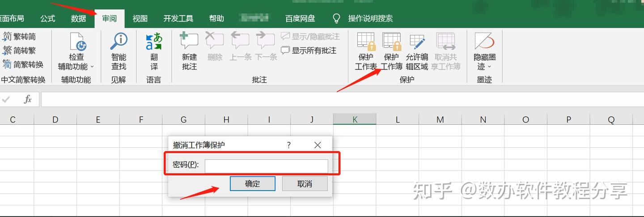Click the 操作说明搜索 search box

pos(370,18)
